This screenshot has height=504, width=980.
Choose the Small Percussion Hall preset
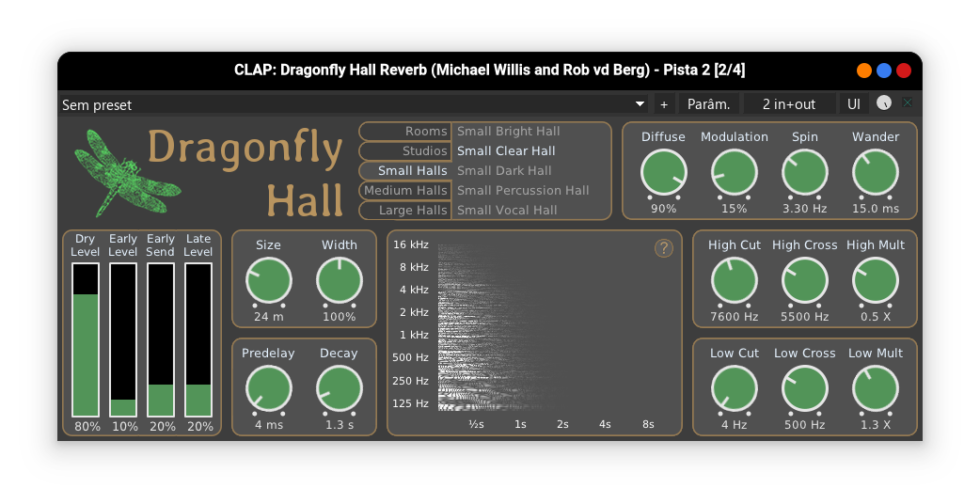pyautogui.click(x=523, y=191)
